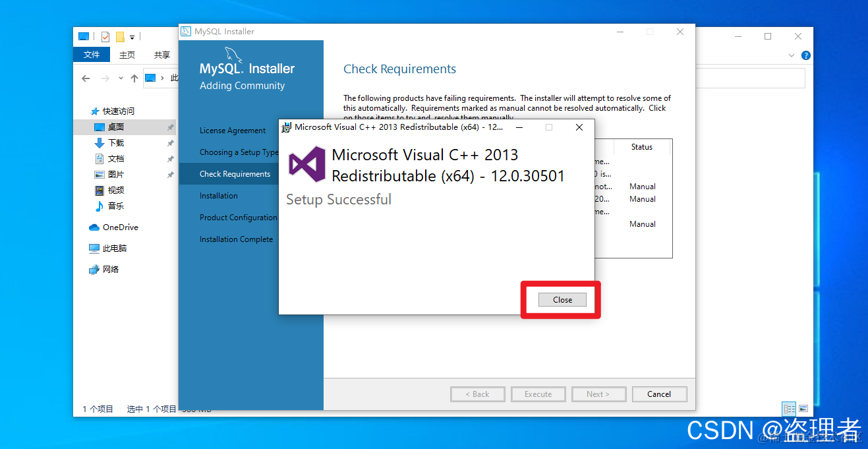Select the Product Configuration step

click(238, 218)
